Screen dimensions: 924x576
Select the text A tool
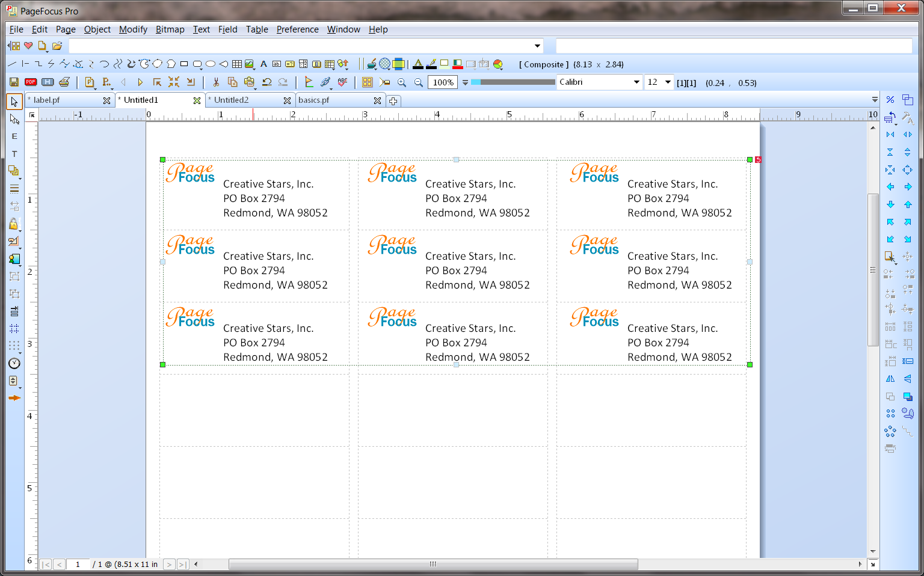tap(263, 64)
